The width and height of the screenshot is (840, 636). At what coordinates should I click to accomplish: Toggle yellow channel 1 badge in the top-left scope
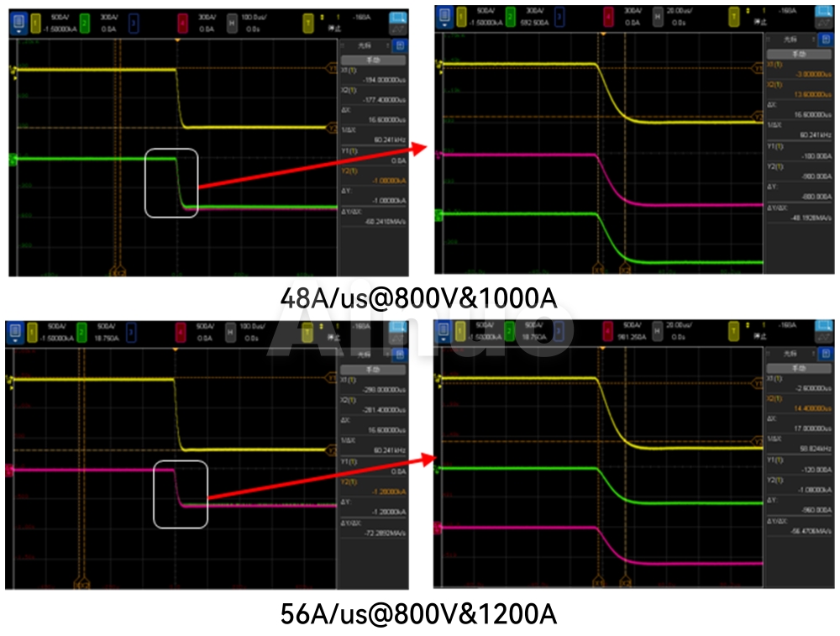35,23
